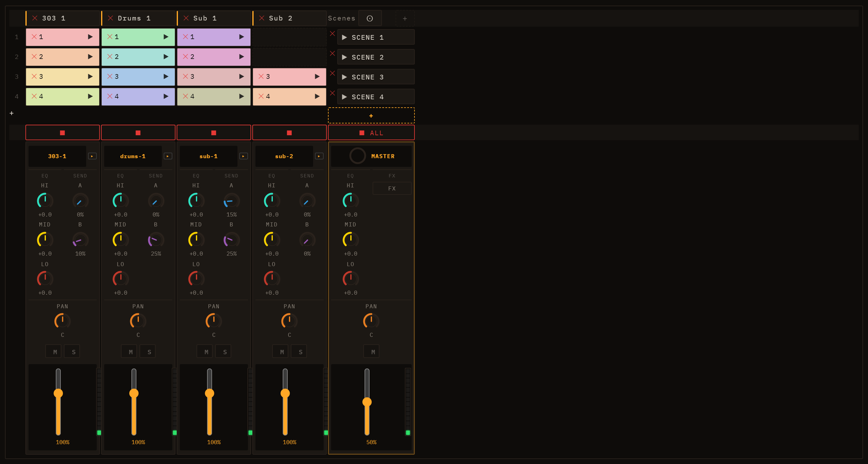Viewport: 868px width, 464px height.
Task: Remove the Sub 2 track
Action: point(261,18)
